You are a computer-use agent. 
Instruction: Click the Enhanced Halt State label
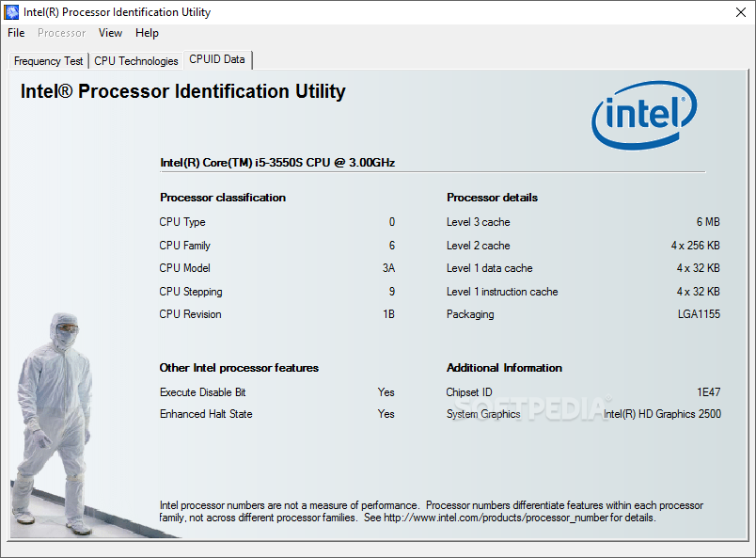[x=206, y=414]
